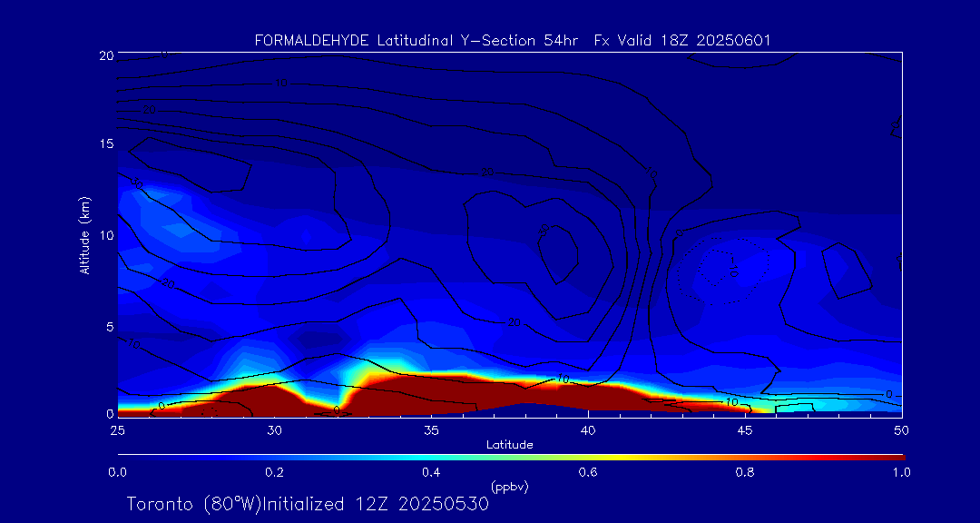Click the latitude axis tick label '40'
Screen dimensions: 980x523
(588, 430)
